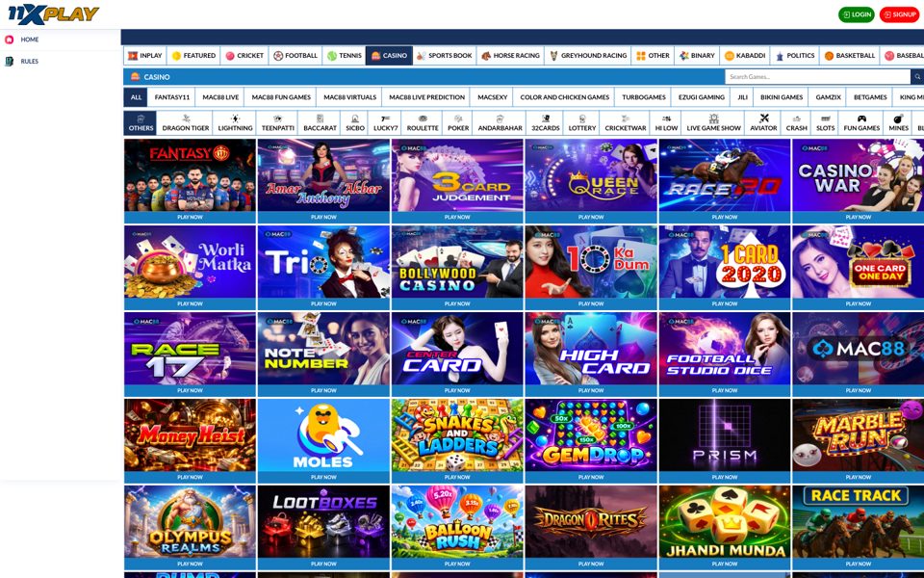This screenshot has width=924, height=578.
Task: Open the Snakes and Ladders game thumbnail
Action: click(x=457, y=435)
